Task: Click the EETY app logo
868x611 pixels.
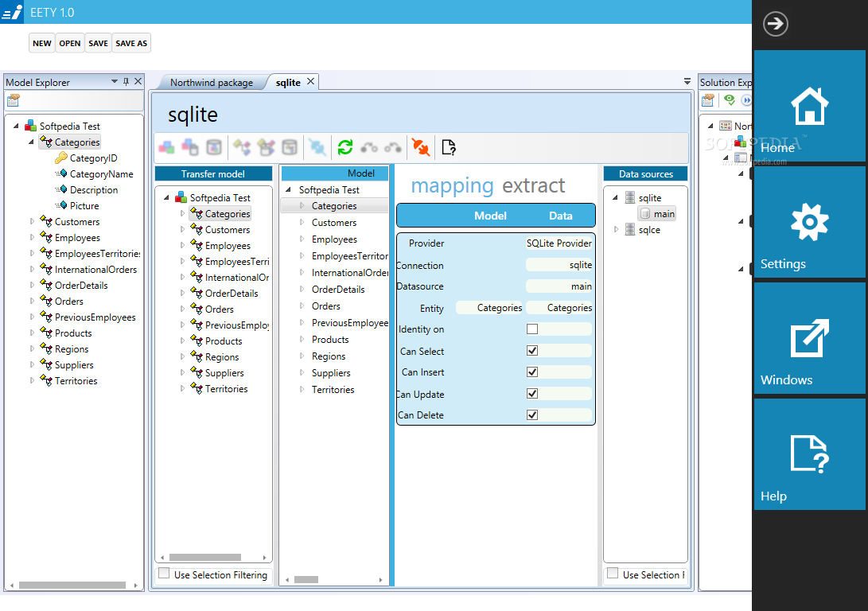Action: pos(12,12)
